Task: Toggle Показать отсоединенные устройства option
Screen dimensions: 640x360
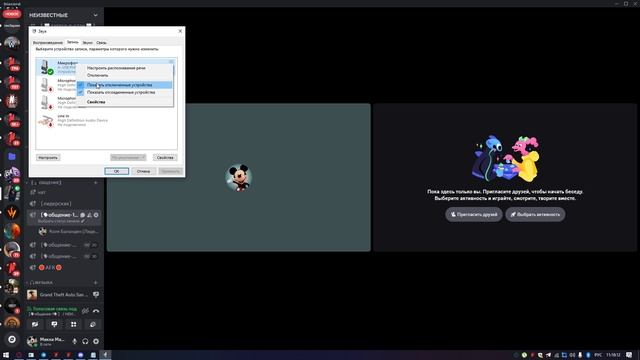Action: tap(124, 93)
